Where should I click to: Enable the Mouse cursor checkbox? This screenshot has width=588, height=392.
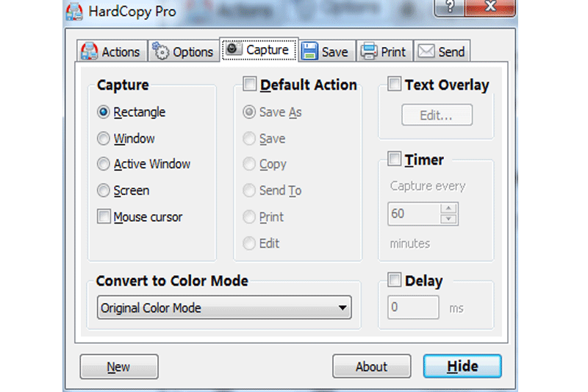pos(104,217)
